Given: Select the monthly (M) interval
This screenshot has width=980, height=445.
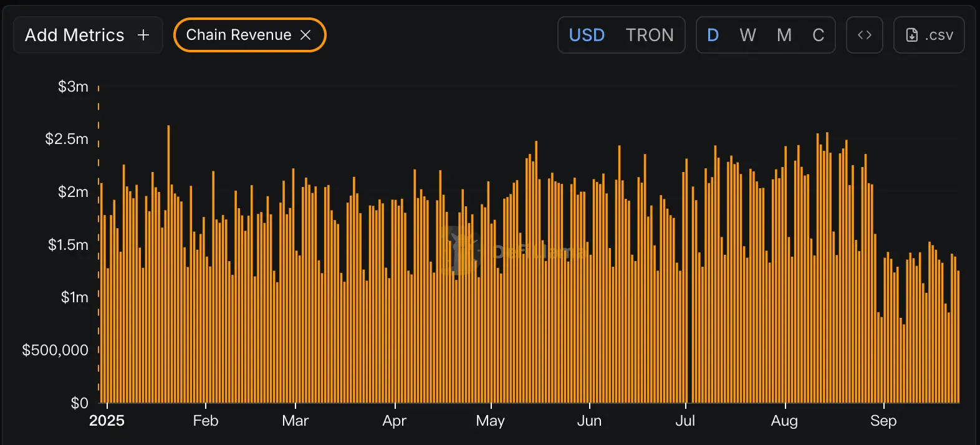Looking at the screenshot, I should pyautogui.click(x=784, y=35).
